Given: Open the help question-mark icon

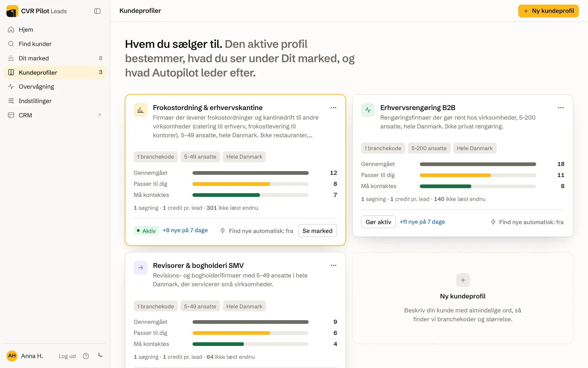Looking at the screenshot, I should click(86, 356).
